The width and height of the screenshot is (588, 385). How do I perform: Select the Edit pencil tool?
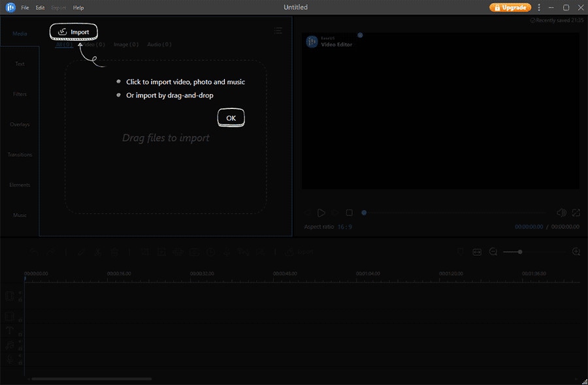point(81,253)
